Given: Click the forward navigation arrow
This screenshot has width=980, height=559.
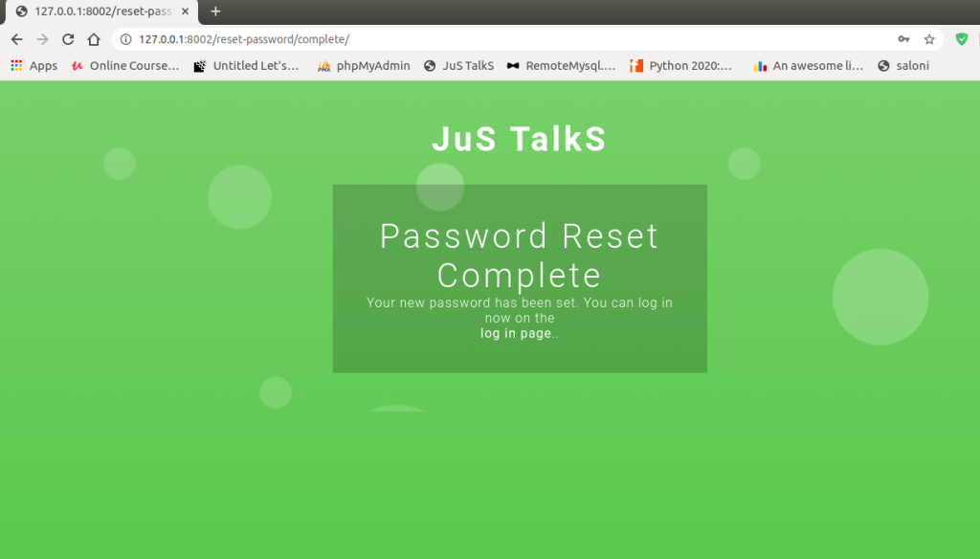Looking at the screenshot, I should point(41,40).
